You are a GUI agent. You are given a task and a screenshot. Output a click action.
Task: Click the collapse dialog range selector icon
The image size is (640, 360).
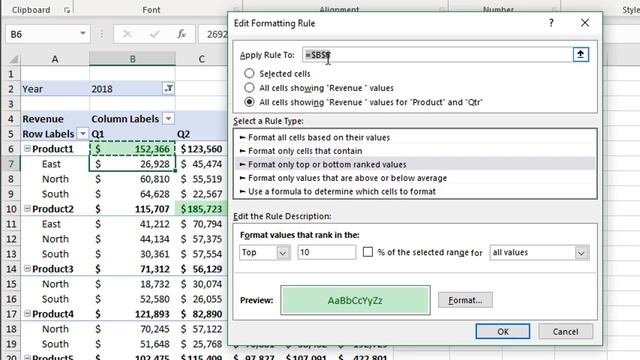point(580,54)
